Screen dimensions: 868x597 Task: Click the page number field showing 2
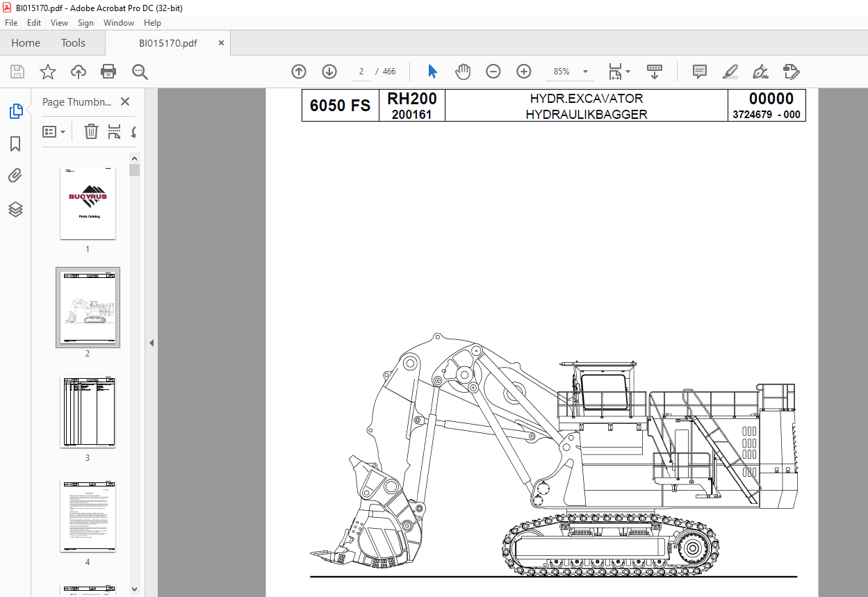click(361, 72)
